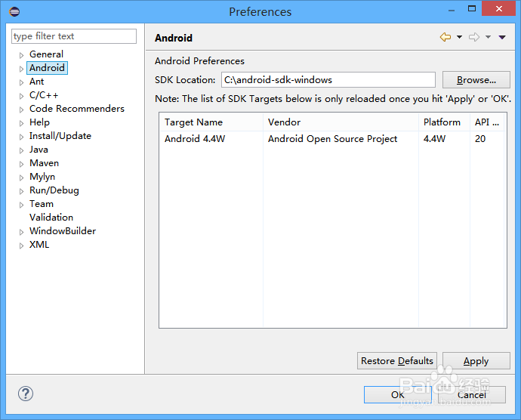Click the Platform column header
521x420 pixels.
(x=442, y=122)
